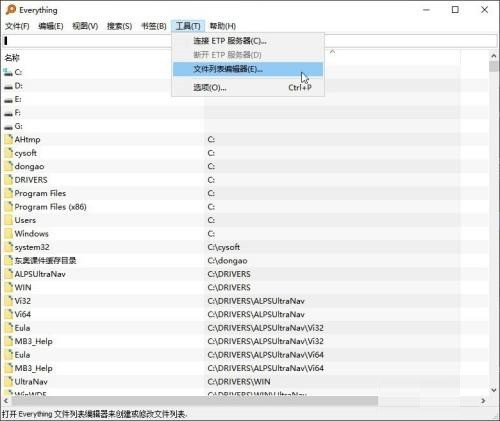
Task: Click the vertical scrollbar down arrow
Action: [494, 390]
